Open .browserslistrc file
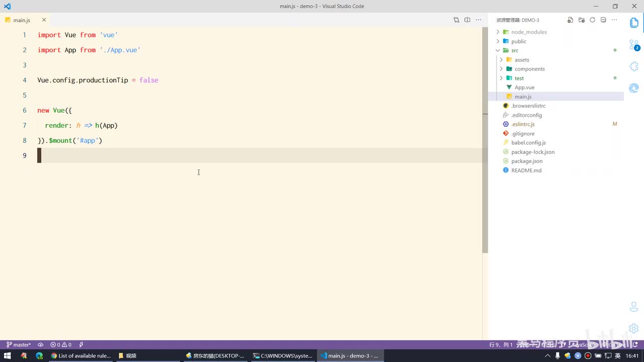Screen dimensions: 644x362 click(556, 106)
